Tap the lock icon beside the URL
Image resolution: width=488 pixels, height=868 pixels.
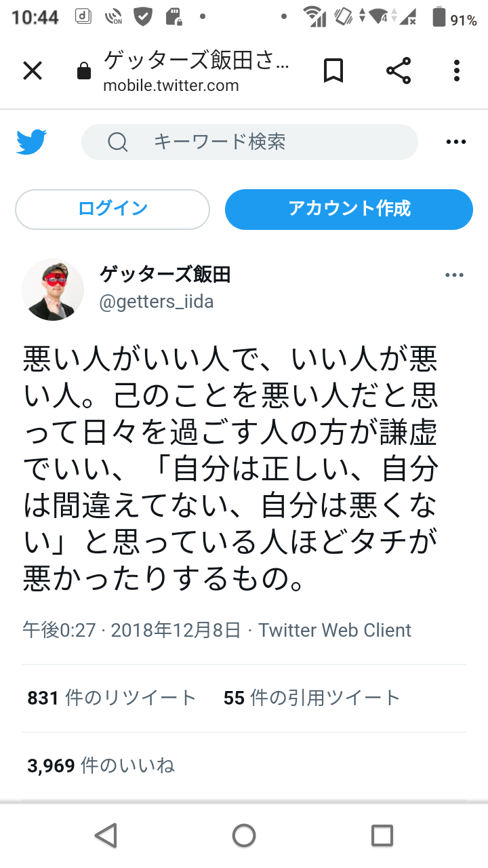(x=84, y=71)
